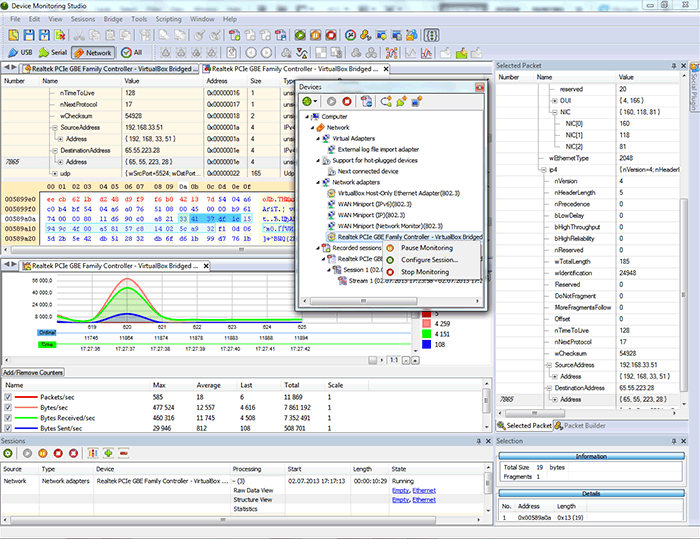The image size is (700, 539).
Task: Open Ethernet link in Raw Data View row
Action: 424,490
